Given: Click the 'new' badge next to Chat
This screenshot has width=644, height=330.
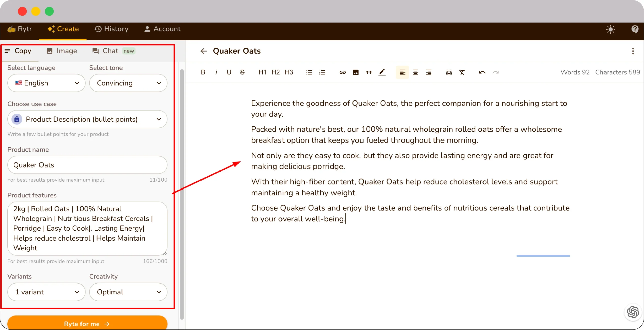Looking at the screenshot, I should pos(129,51).
